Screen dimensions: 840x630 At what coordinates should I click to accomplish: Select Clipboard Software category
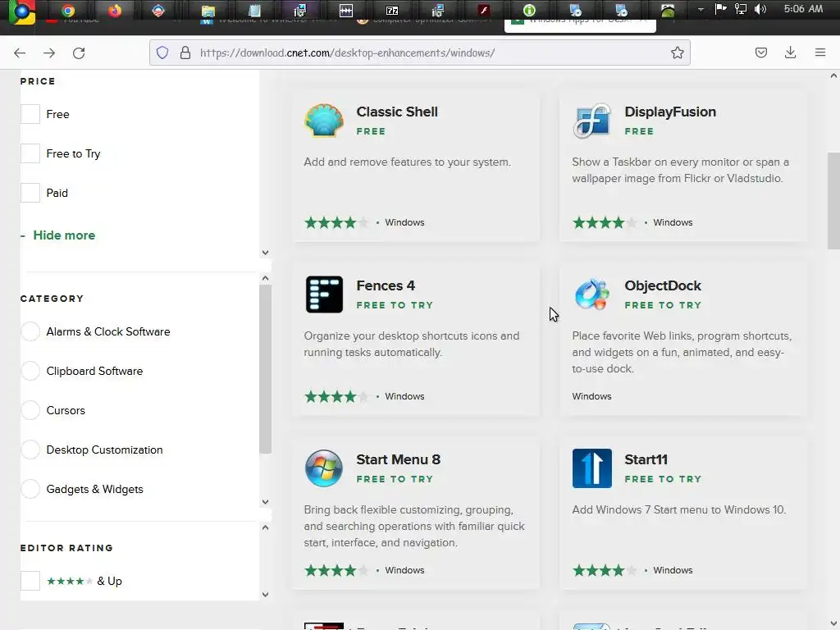coord(30,371)
